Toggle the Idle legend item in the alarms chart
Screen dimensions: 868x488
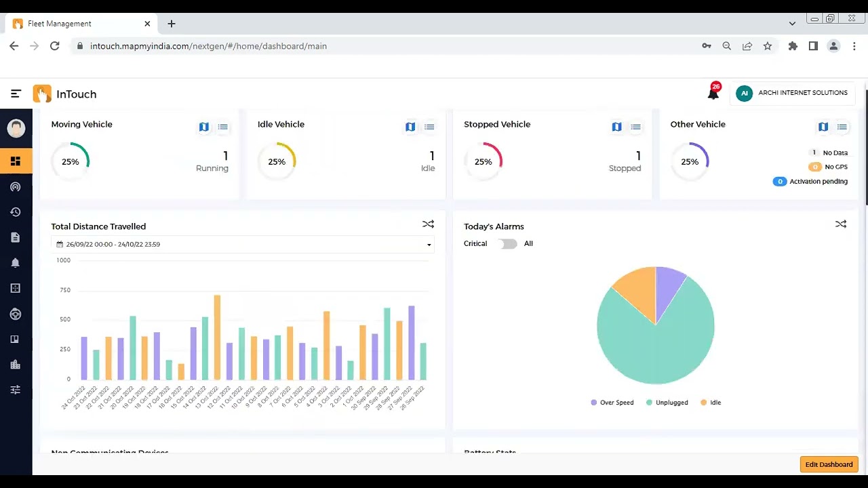pyautogui.click(x=711, y=403)
